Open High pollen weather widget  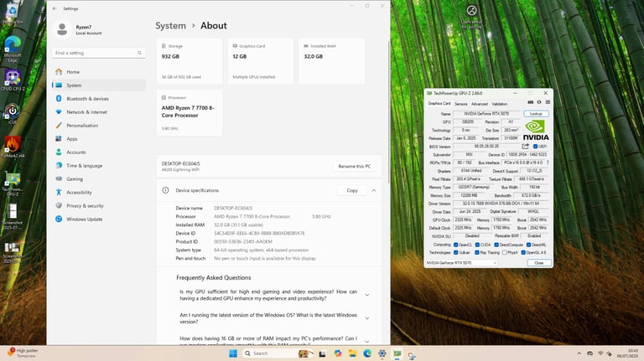pyautogui.click(x=23, y=353)
